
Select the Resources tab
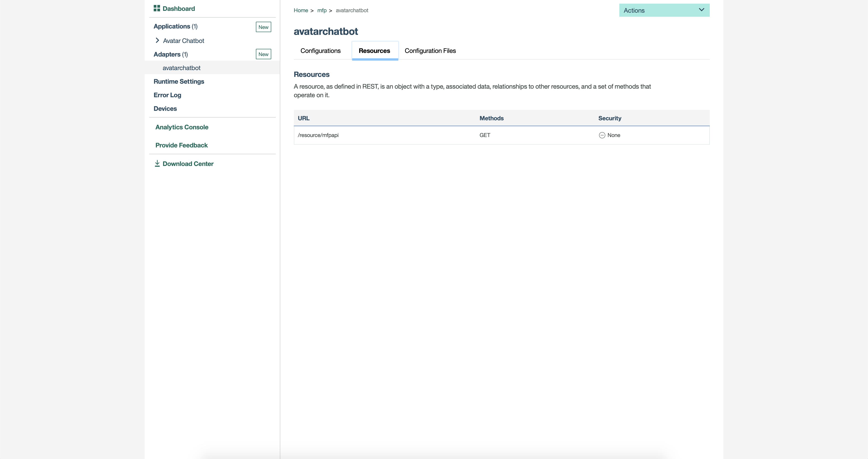(374, 51)
